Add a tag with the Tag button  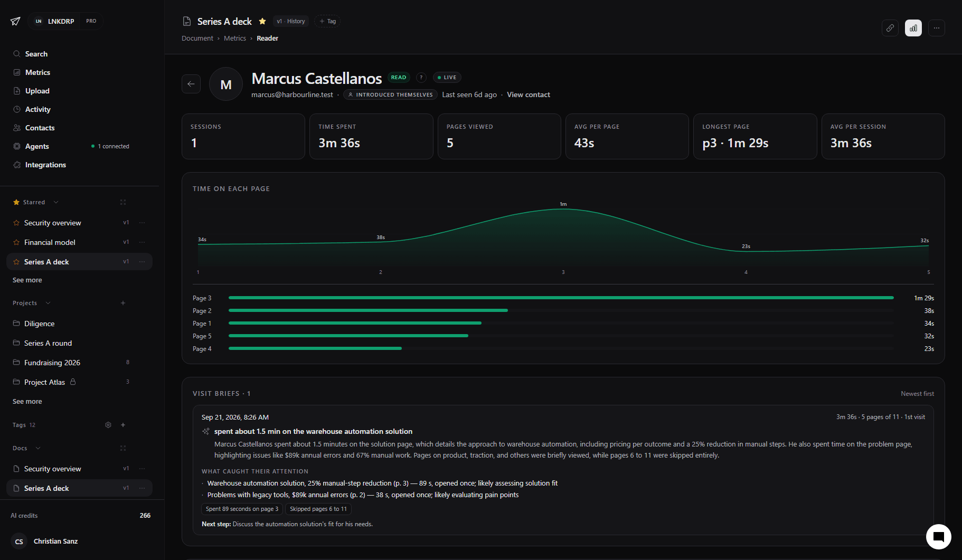click(x=327, y=21)
